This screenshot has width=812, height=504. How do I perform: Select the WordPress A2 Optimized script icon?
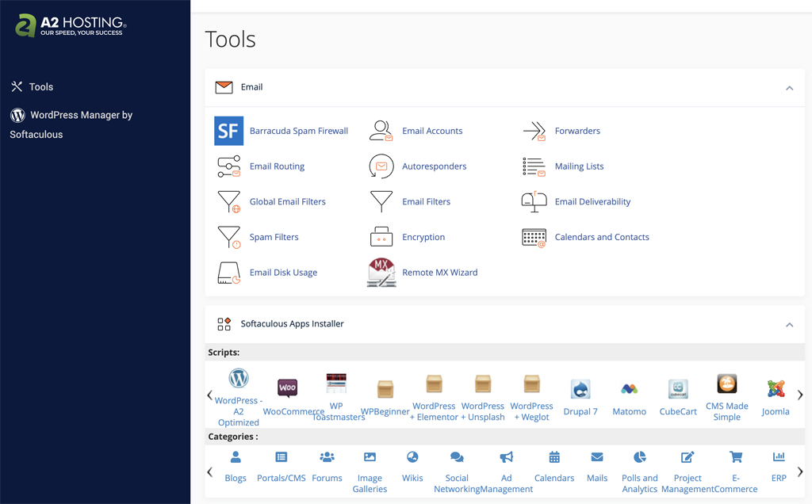coord(238,378)
